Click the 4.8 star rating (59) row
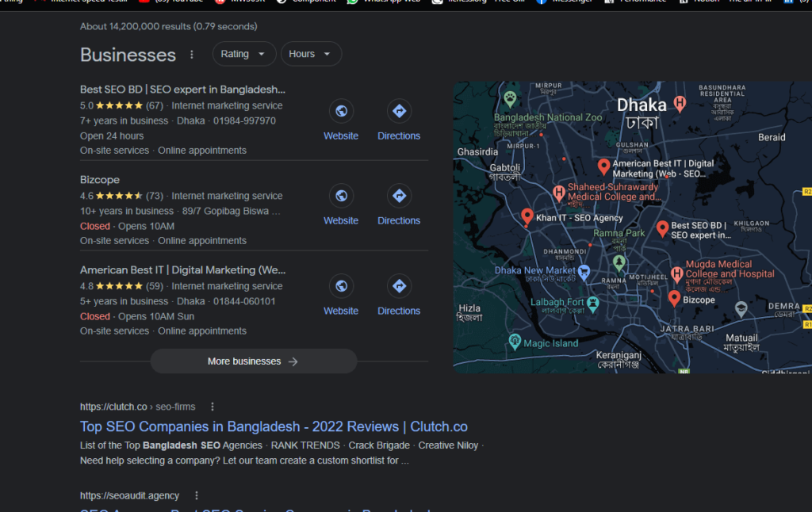The width and height of the screenshot is (812, 512). coord(182,286)
